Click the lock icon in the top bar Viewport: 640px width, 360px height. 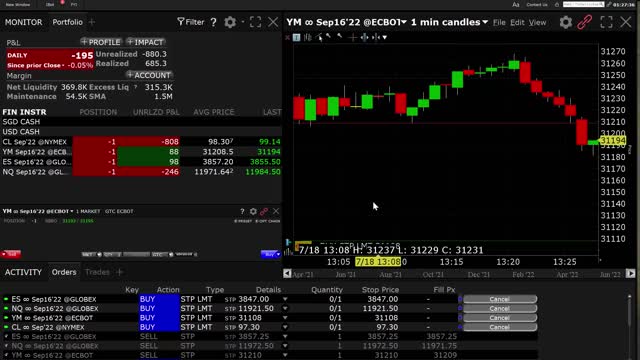point(557,4)
